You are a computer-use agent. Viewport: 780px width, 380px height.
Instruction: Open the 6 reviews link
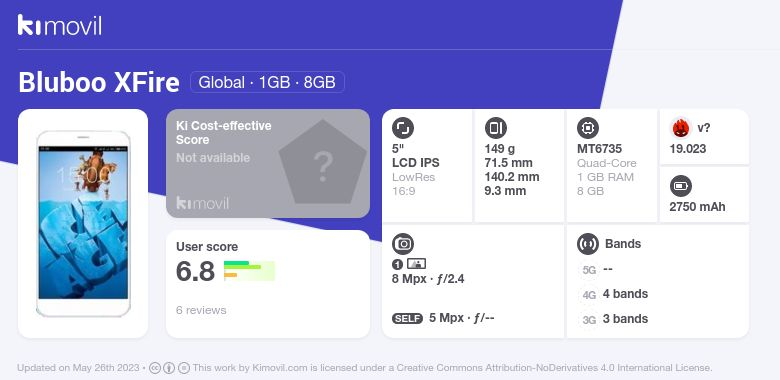pyautogui.click(x=201, y=310)
